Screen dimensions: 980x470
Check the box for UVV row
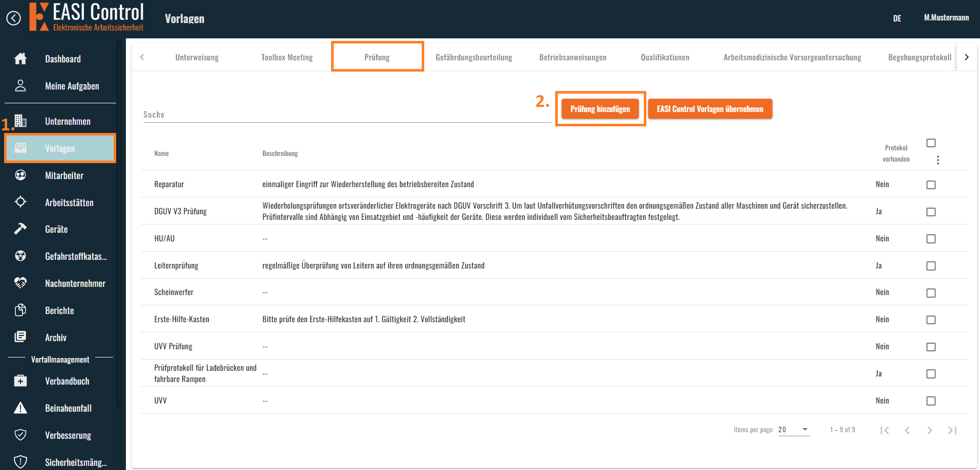pyautogui.click(x=931, y=401)
